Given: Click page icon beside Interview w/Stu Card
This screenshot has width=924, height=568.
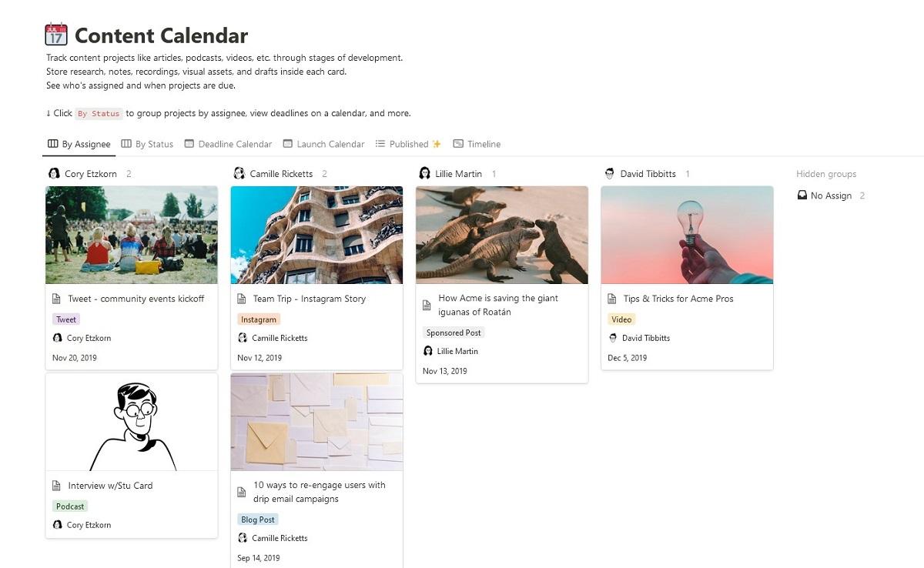Looking at the screenshot, I should pos(56,486).
